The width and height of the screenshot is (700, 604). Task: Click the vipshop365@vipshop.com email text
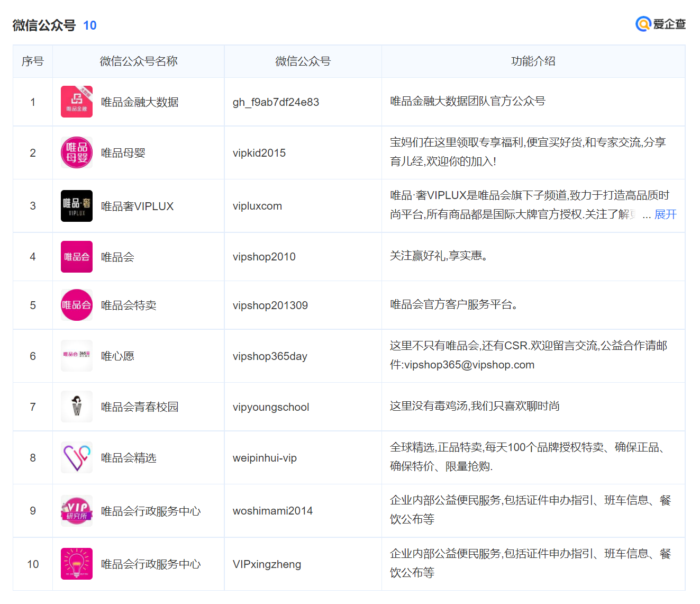(x=469, y=365)
